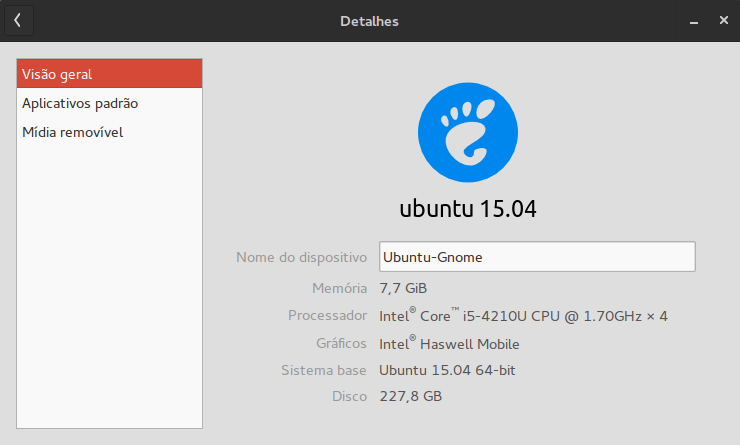Click the 'Sistema base' label
Image resolution: width=740 pixels, height=445 pixels.
click(324, 370)
